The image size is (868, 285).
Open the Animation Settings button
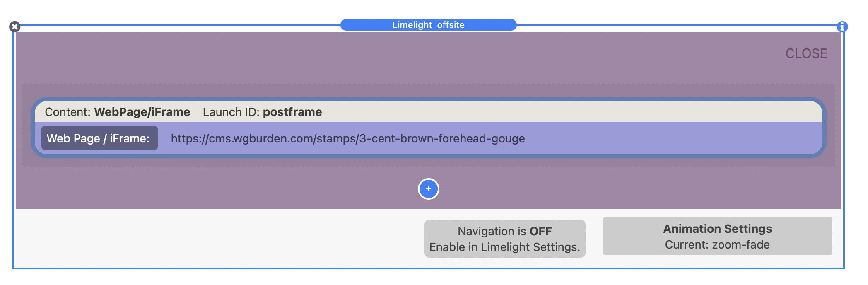[718, 236]
